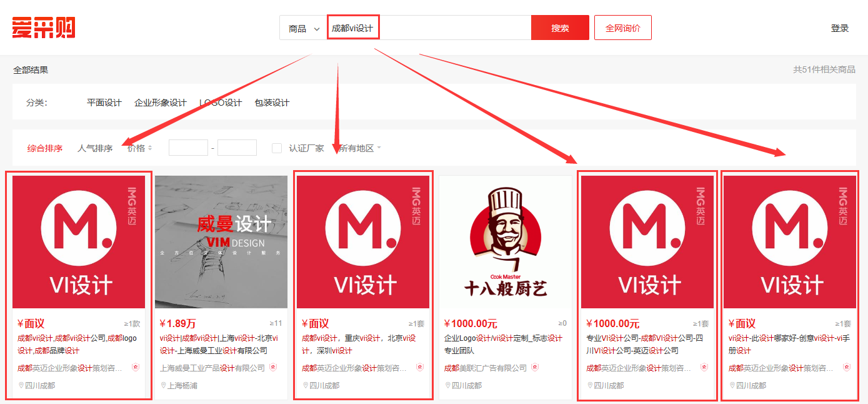The image size is (868, 404).
Task: Select the 全部结果 label
Action: click(x=31, y=70)
